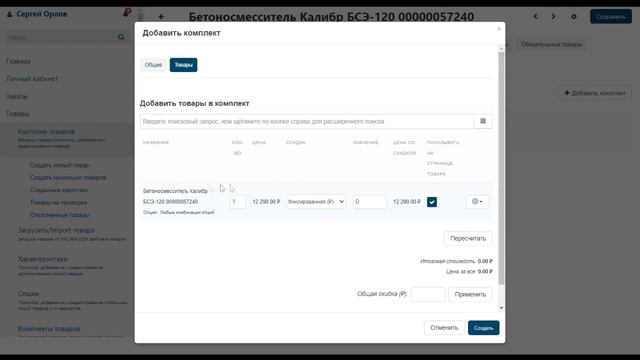
Task: Open Комплекты товаров in the sidebar
Action: click(49, 329)
